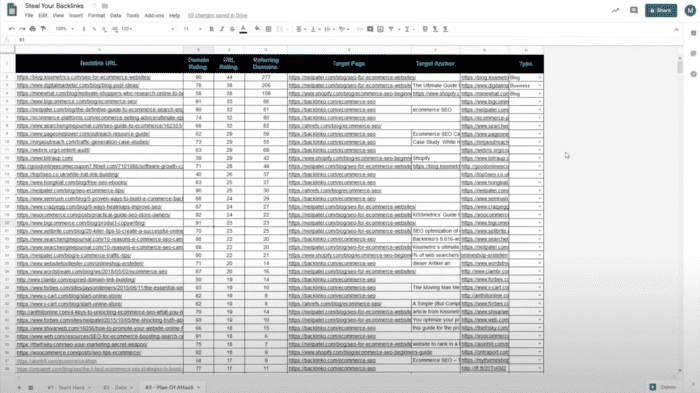Open the Edit menu
The width and height of the screenshot is (700, 393).
point(43,15)
